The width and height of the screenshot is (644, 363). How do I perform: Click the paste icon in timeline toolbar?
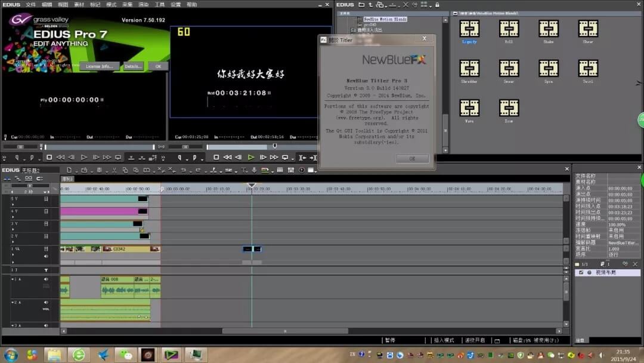coord(136,170)
